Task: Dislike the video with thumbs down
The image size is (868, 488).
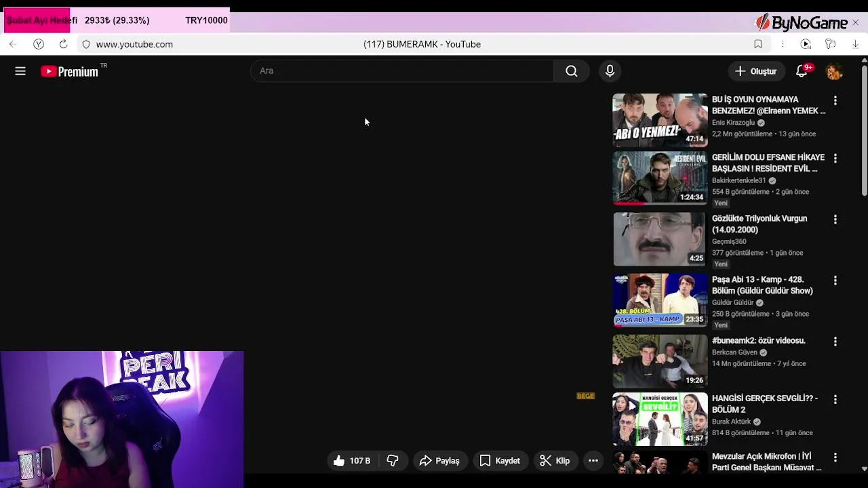Action: (393, 461)
